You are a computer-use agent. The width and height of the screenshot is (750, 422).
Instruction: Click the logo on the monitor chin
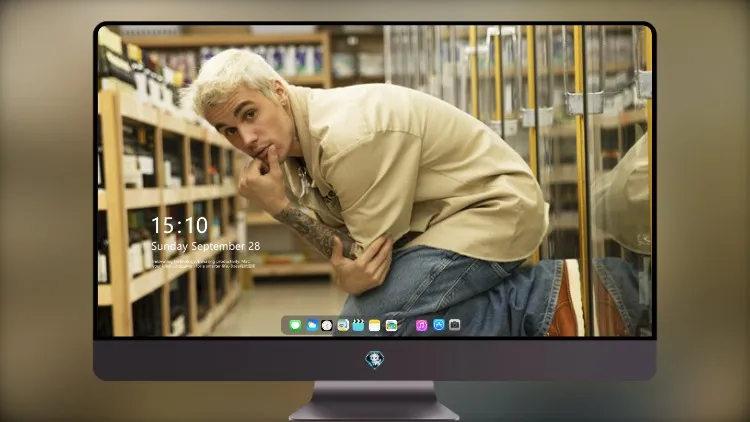tap(375, 360)
